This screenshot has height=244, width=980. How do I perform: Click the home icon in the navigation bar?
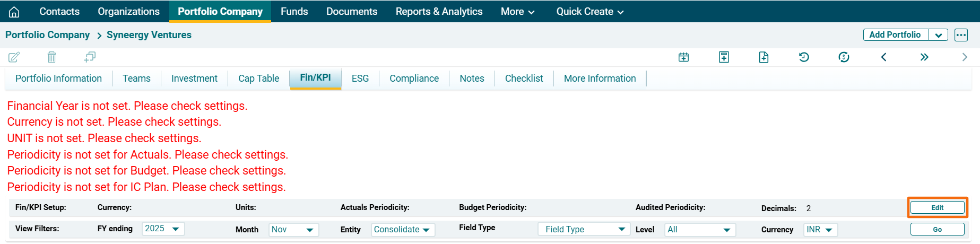(14, 12)
